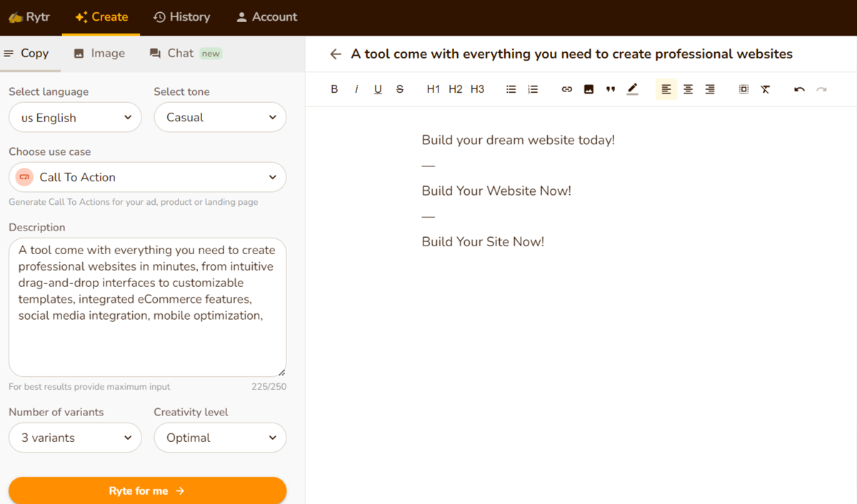Redo the last edit
857x504 pixels.
pyautogui.click(x=821, y=89)
